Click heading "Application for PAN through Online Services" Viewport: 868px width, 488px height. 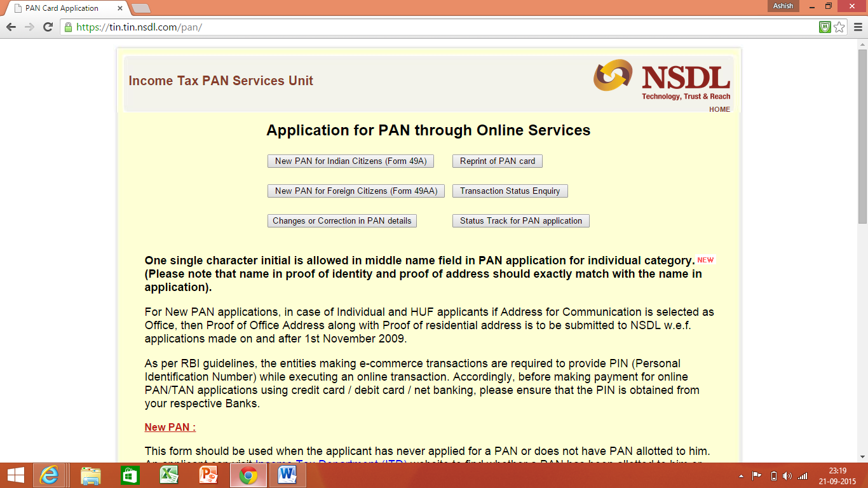(428, 130)
